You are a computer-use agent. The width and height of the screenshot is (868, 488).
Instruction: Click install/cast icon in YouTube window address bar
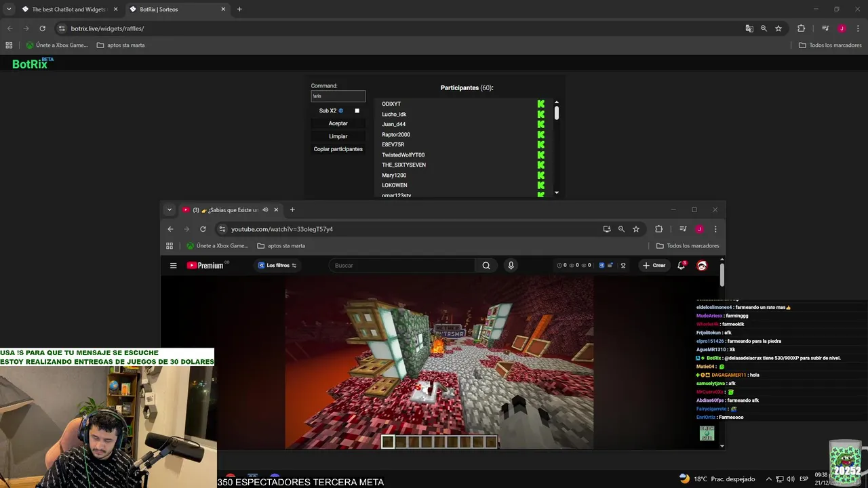click(x=606, y=229)
